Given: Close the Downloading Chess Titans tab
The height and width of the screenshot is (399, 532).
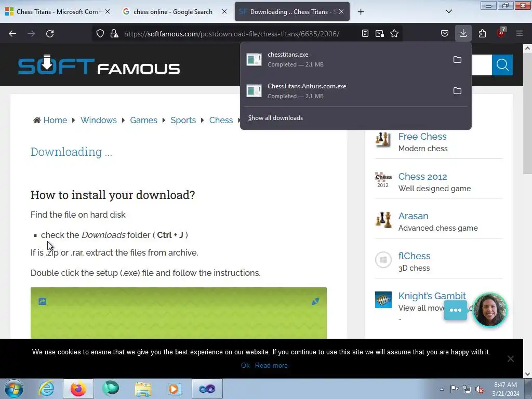Looking at the screenshot, I should click(x=341, y=11).
